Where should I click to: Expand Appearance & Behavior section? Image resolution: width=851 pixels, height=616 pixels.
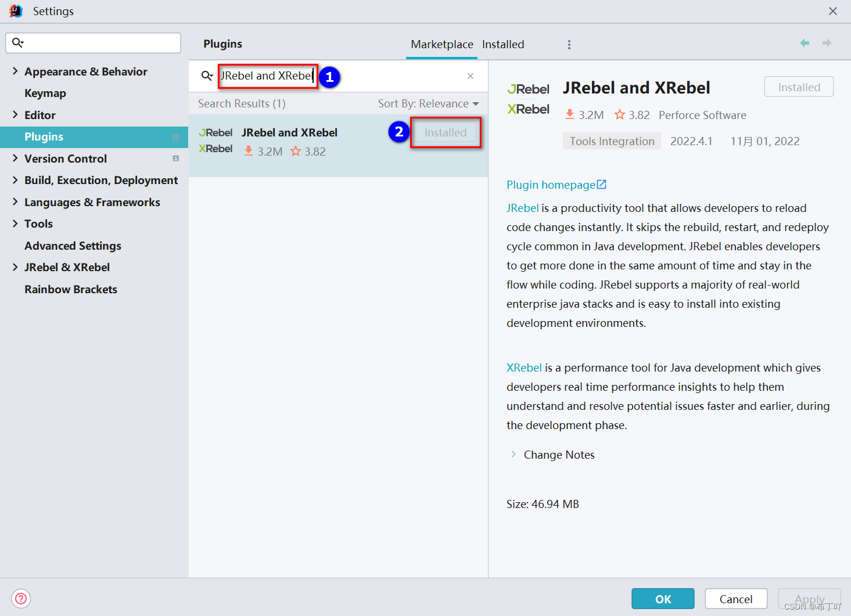click(x=15, y=71)
